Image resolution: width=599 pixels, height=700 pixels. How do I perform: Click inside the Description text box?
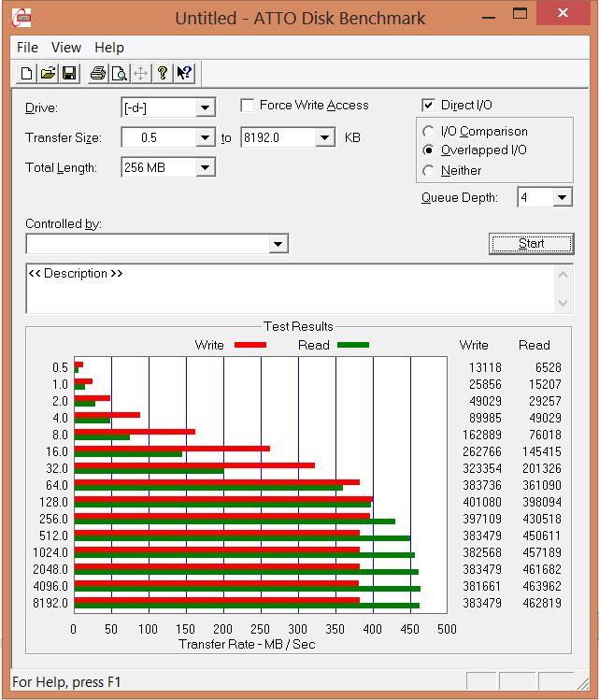[x=290, y=290]
